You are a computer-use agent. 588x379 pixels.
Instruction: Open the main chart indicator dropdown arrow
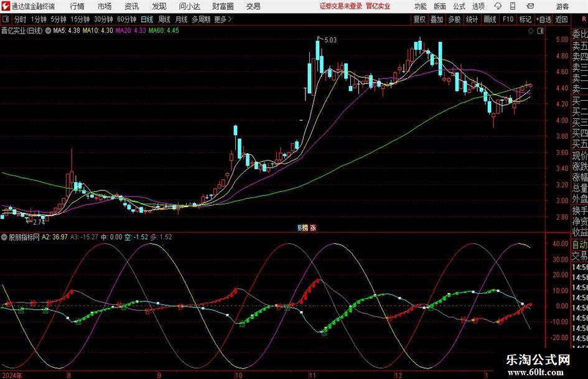48,30
